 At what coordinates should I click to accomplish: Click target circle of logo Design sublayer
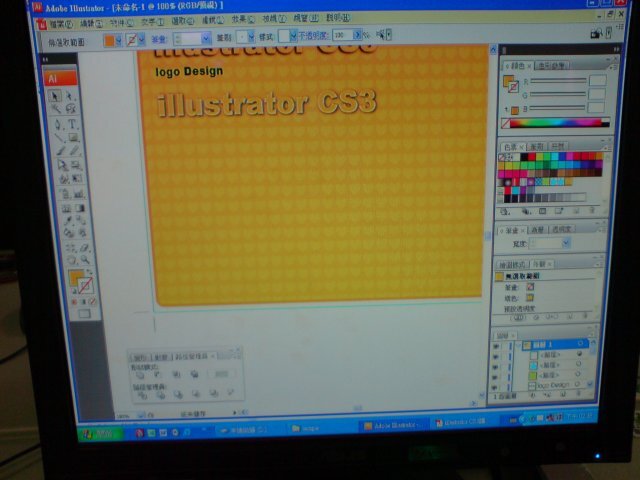pos(577,384)
